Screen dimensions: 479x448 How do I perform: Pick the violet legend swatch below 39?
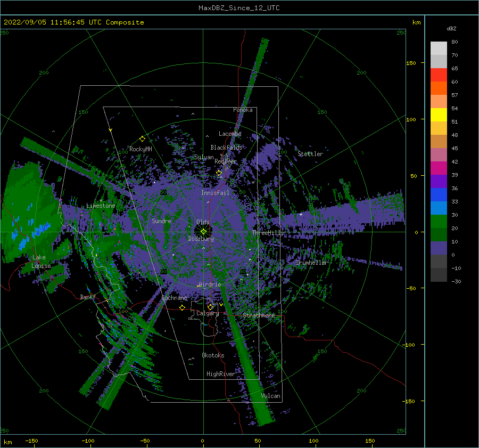pos(439,181)
